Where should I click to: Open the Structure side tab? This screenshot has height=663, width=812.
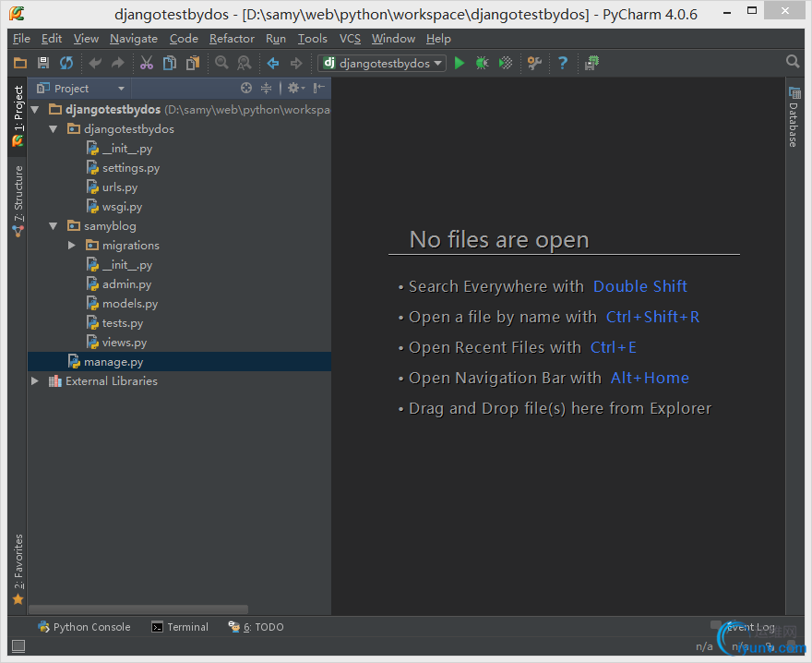[18, 201]
